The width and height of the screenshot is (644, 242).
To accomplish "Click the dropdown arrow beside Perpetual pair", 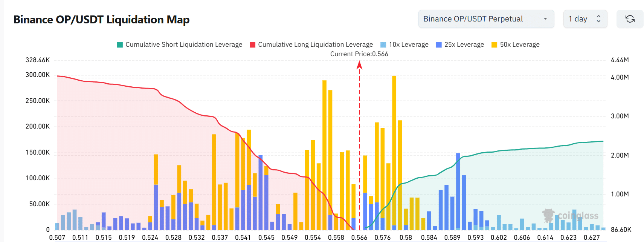I will click(545, 19).
